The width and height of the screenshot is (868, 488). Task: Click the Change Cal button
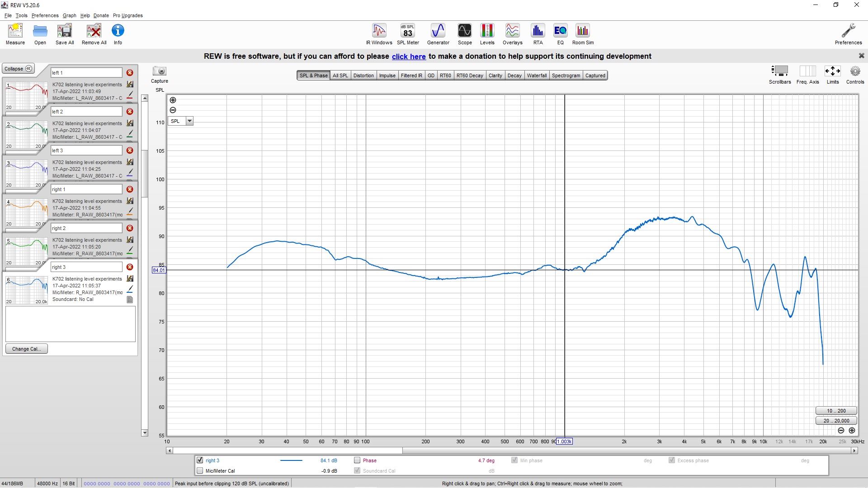[26, 348]
